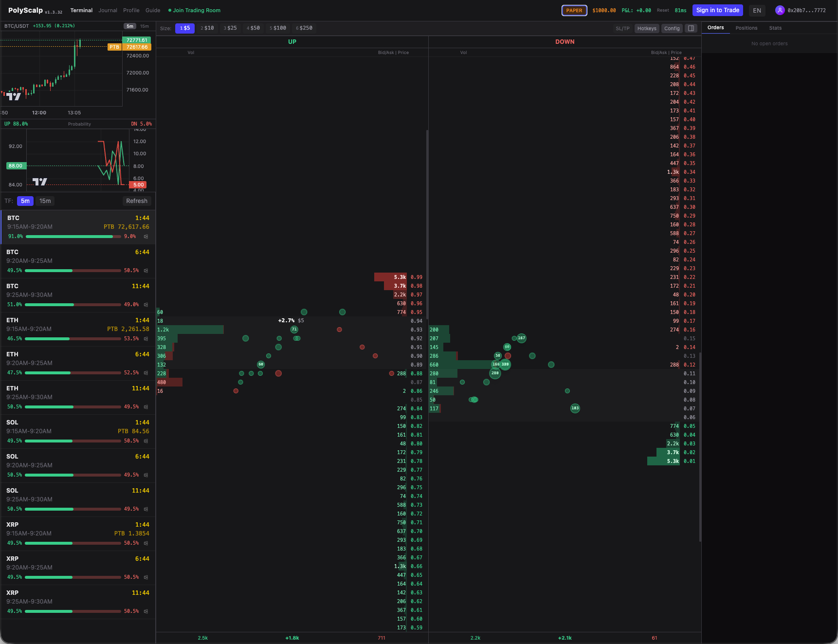Click the cube icon on SOL 9:25AM-9:30AM row

(146, 509)
